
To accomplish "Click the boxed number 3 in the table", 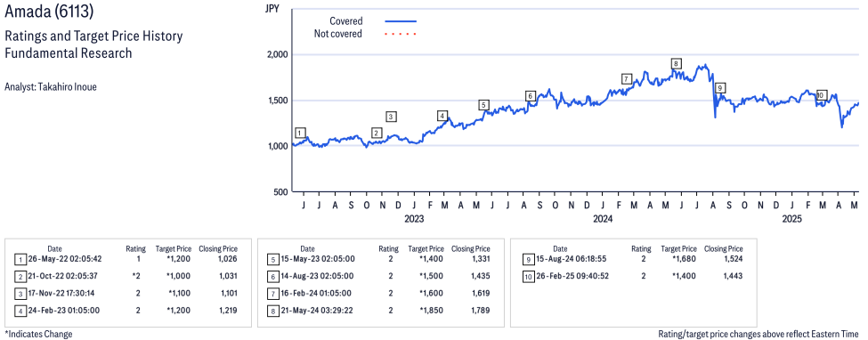I will [x=20, y=293].
